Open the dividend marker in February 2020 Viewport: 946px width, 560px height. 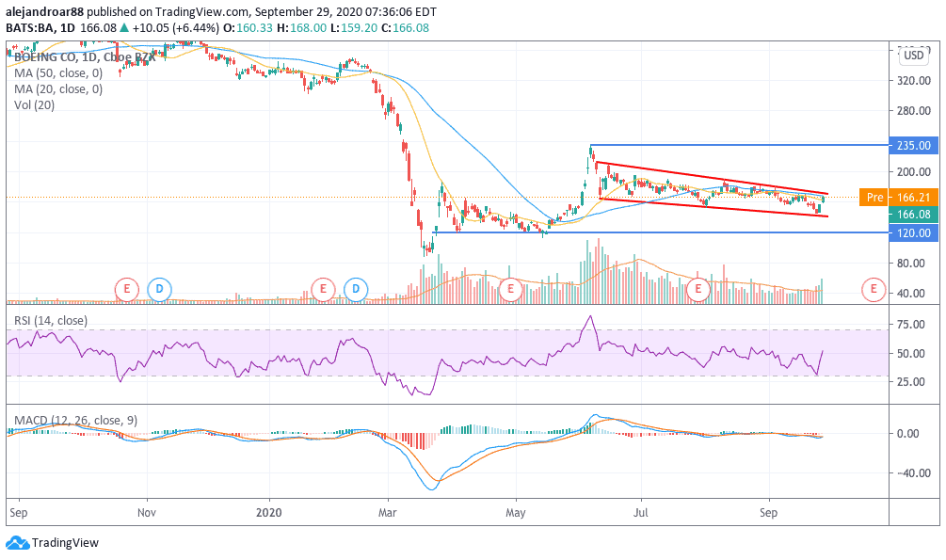click(x=356, y=289)
